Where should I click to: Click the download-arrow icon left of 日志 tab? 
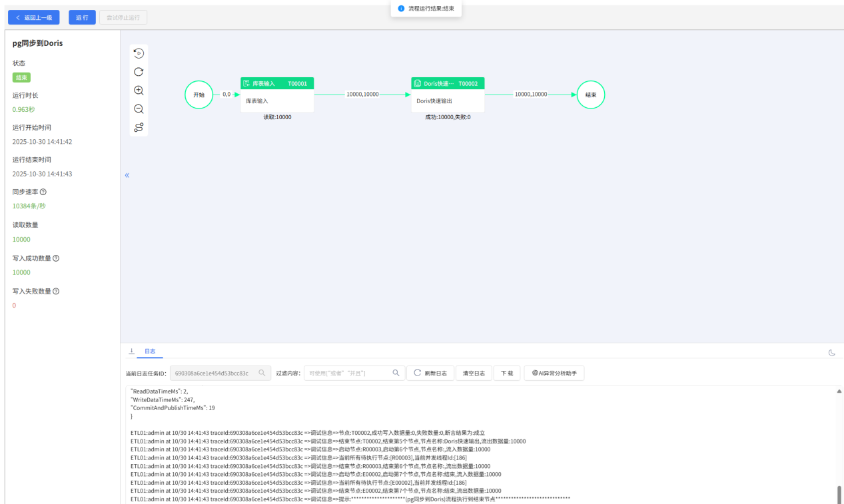coord(131,351)
